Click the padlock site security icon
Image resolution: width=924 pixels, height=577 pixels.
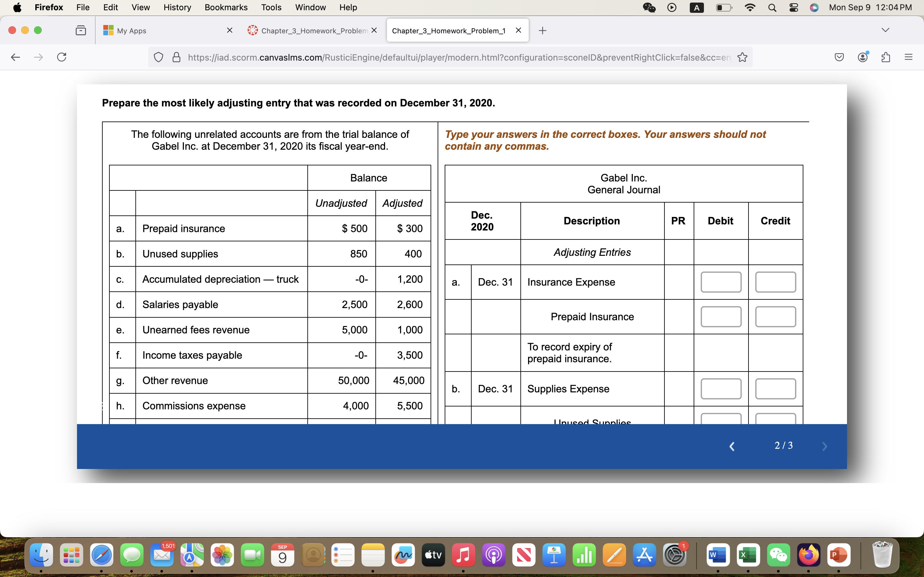click(176, 57)
